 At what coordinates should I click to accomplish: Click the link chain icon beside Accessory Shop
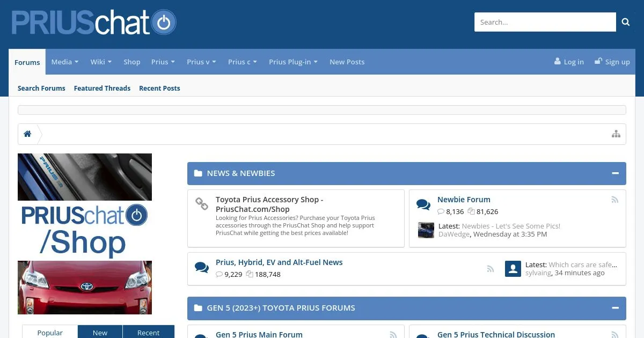[202, 204]
